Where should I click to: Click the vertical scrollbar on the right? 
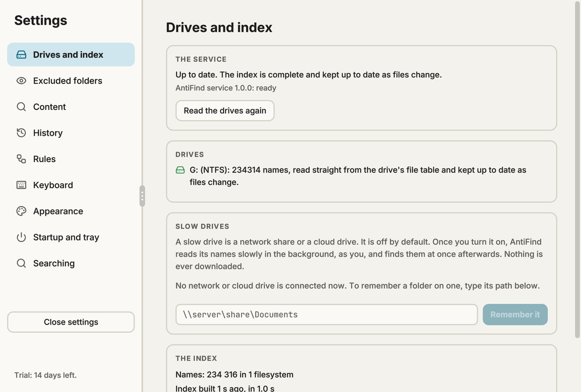coord(577,169)
